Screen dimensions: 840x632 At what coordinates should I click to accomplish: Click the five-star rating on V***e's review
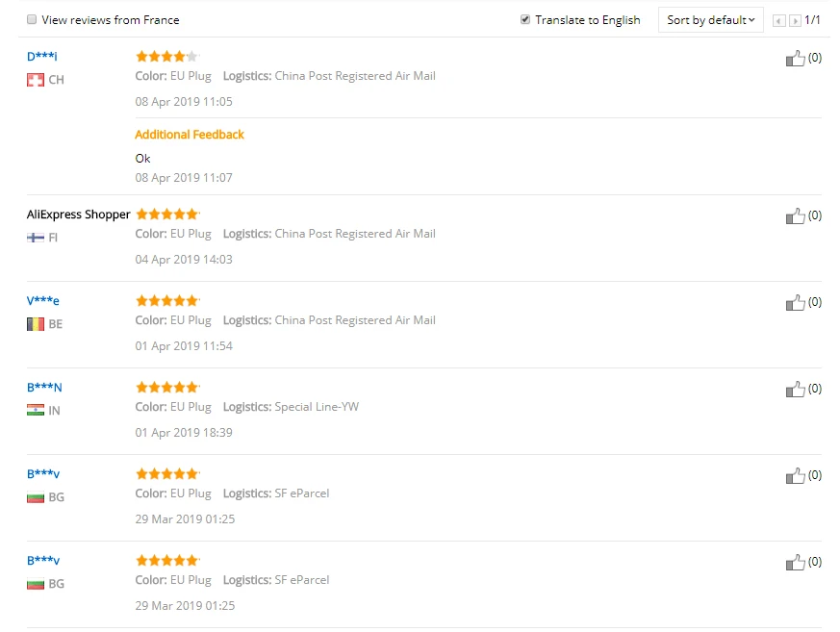(x=166, y=301)
